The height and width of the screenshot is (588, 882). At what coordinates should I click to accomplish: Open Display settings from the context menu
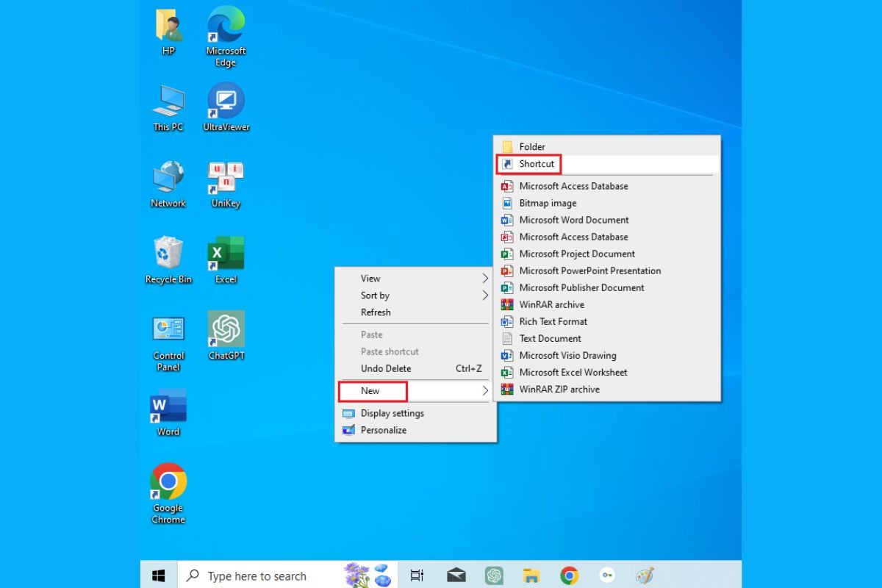point(416,413)
